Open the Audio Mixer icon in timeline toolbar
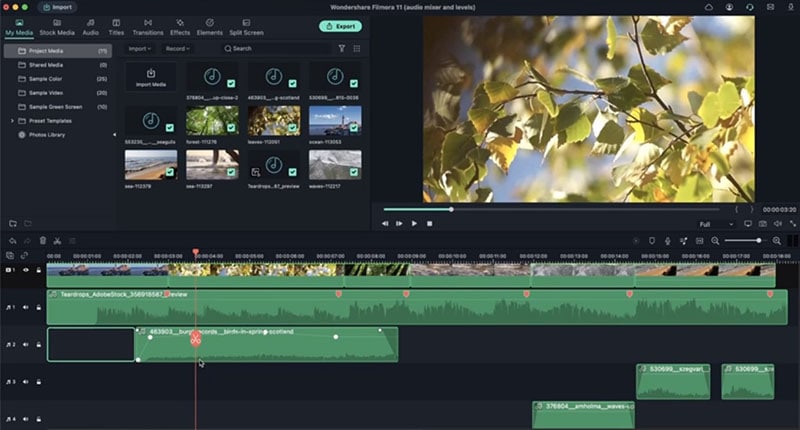 [684, 241]
